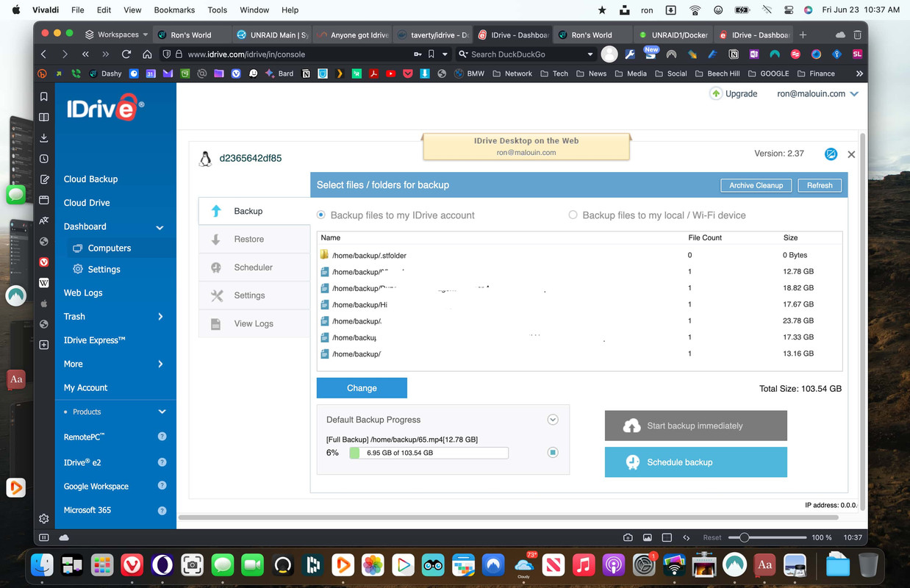Open the search engine dropdown arrow
Image resolution: width=910 pixels, height=588 pixels.
point(590,54)
